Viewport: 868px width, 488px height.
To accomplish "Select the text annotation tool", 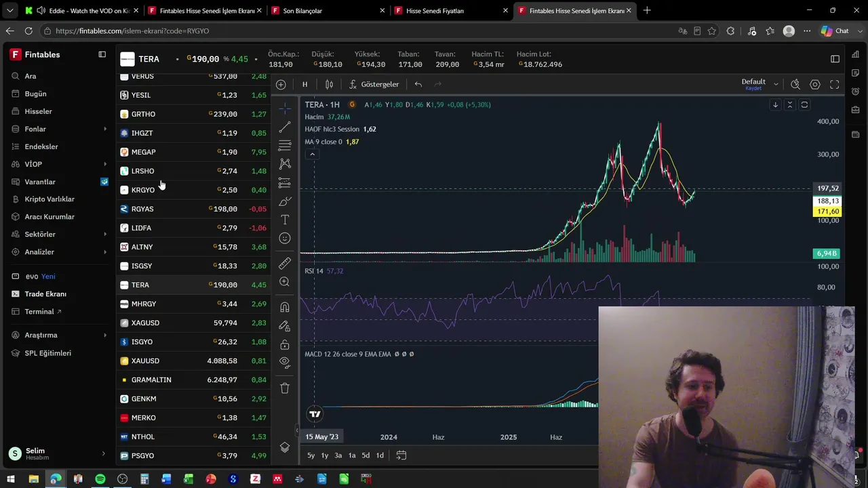I will click(285, 220).
